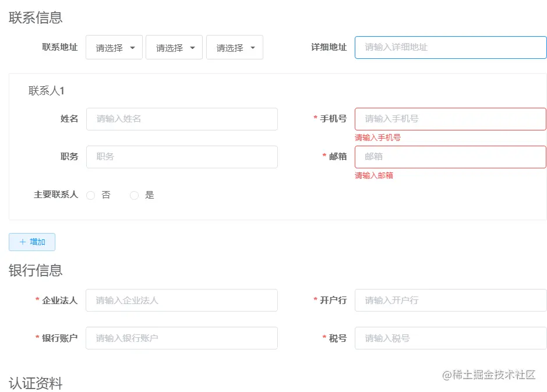Open the first 请选择 address dropdown
Viewport: 547px width, 392px height.
(114, 48)
